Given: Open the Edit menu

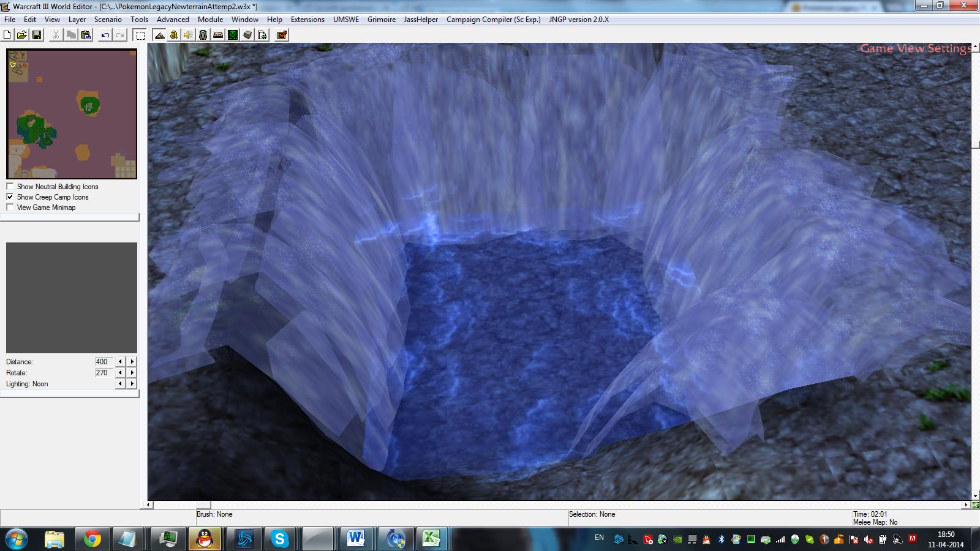Looking at the screenshot, I should [x=30, y=20].
